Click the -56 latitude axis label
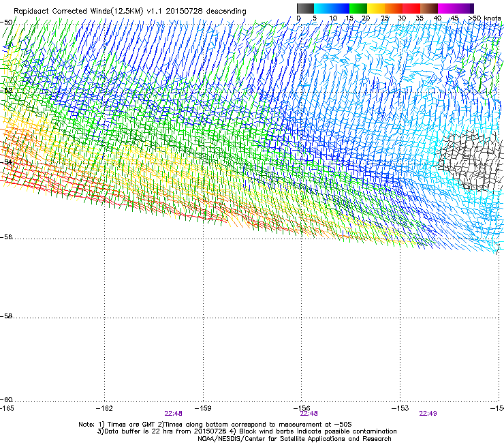This screenshot has height=443, width=504. (x=6, y=237)
